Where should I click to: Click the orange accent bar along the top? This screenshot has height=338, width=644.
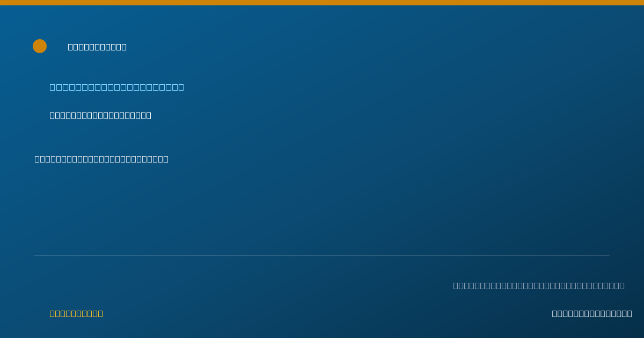pyautogui.click(x=322, y=3)
